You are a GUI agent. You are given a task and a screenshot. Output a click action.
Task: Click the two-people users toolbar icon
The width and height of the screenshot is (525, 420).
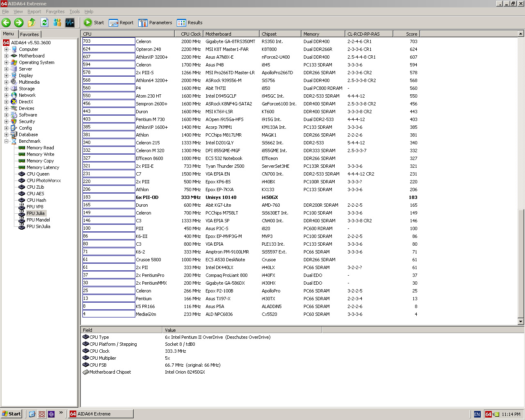click(57, 23)
